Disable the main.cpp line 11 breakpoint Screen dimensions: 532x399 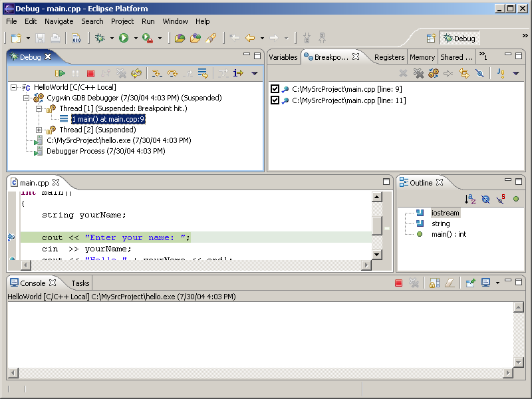275,100
